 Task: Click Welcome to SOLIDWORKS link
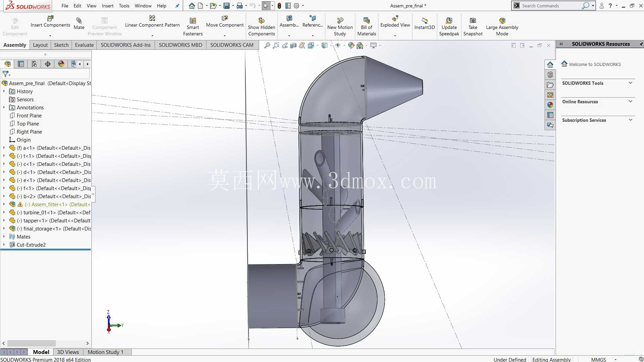(595, 64)
